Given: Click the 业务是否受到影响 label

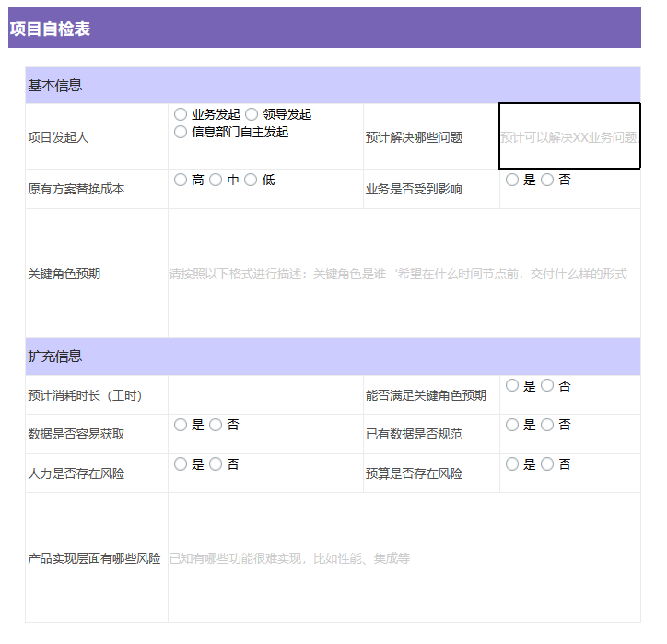Looking at the screenshot, I should (x=414, y=189).
